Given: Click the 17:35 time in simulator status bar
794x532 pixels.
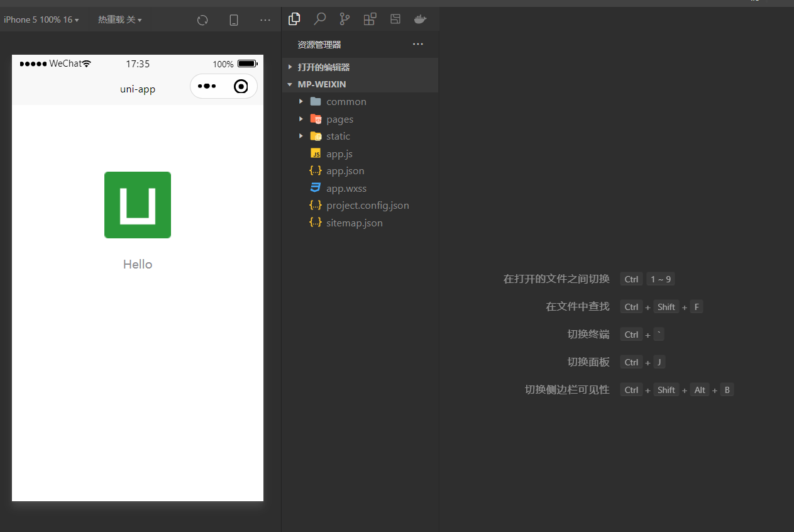Looking at the screenshot, I should pos(138,64).
